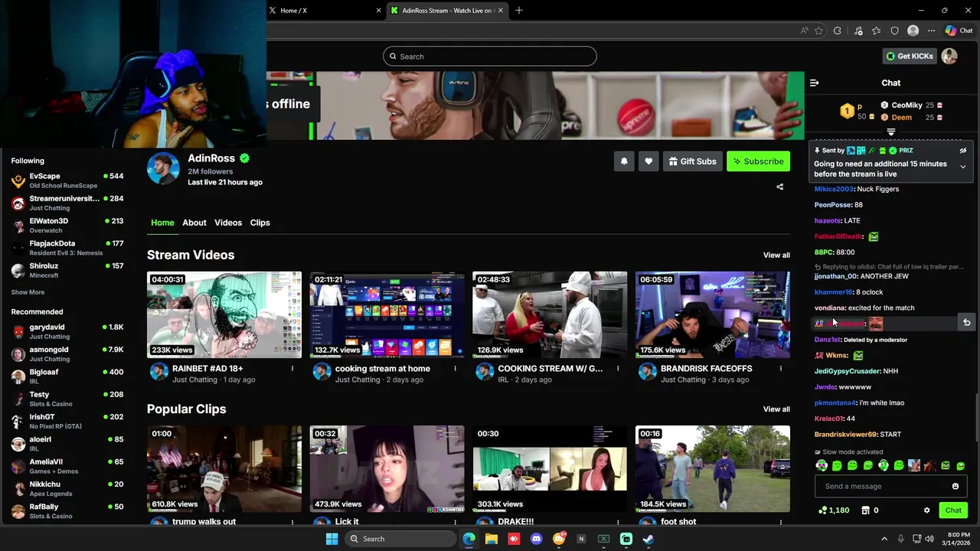This screenshot has width=980, height=551.
Task: Send message with green Chat button
Action: coord(953,510)
